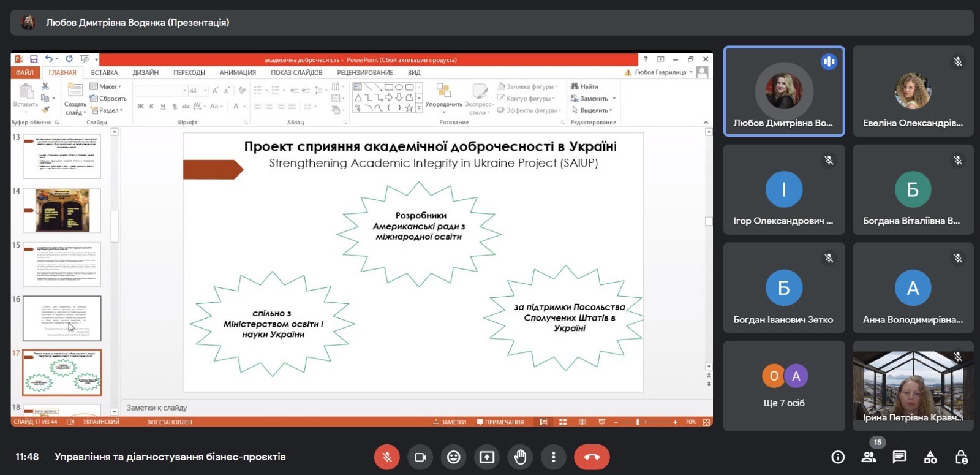Viewport: 980px width, 475px height.
Task: Switch to the ВСТАВКА ribbon tab
Action: [104, 72]
